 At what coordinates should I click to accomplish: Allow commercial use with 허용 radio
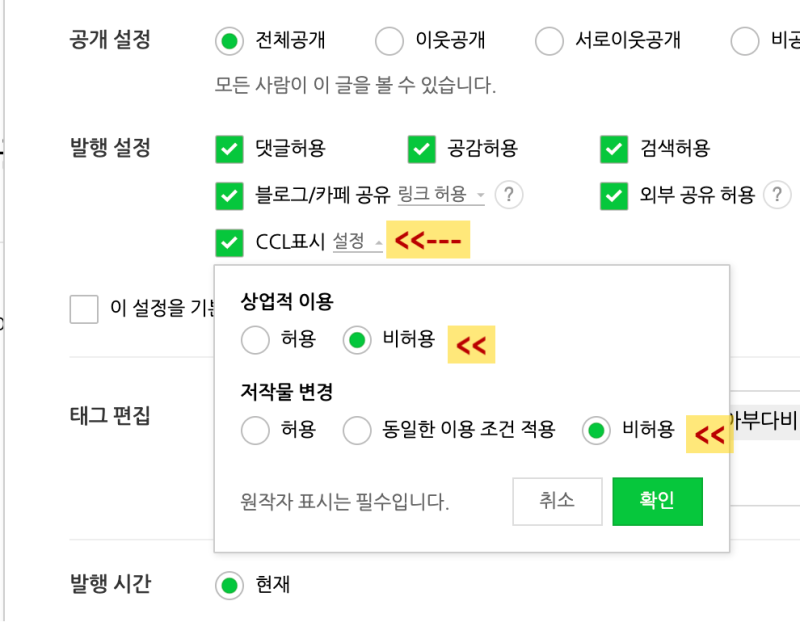click(256, 340)
